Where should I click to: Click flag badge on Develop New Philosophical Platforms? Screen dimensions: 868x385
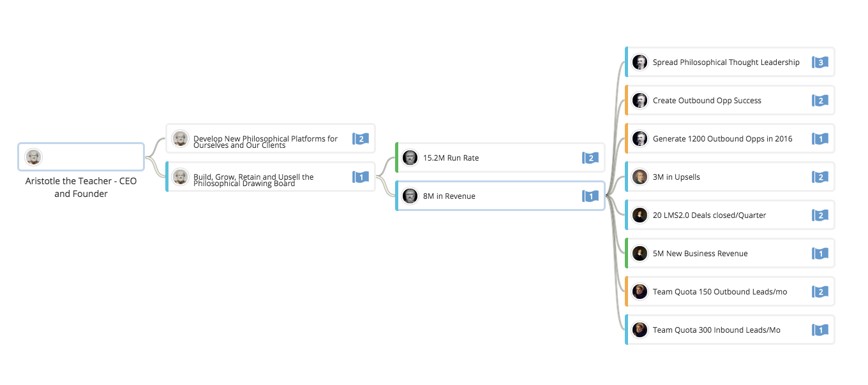(x=361, y=139)
